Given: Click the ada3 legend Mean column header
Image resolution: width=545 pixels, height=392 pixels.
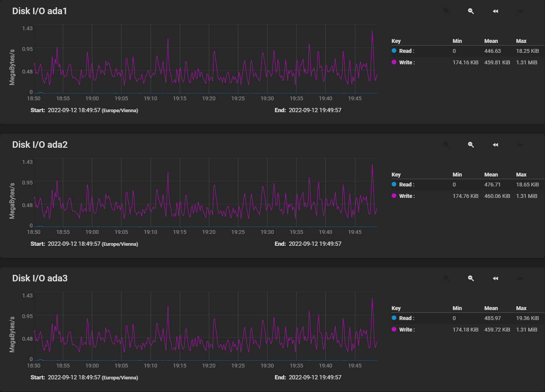Looking at the screenshot, I should pos(491,308).
